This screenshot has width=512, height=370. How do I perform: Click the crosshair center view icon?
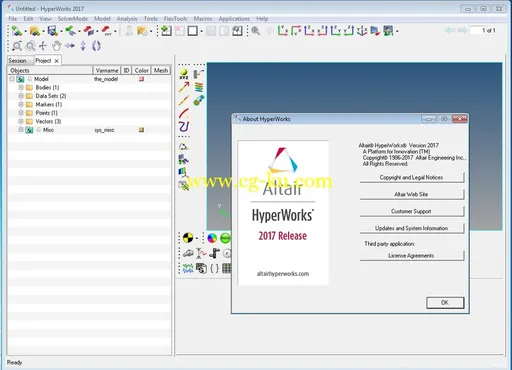pyautogui.click(x=43, y=46)
